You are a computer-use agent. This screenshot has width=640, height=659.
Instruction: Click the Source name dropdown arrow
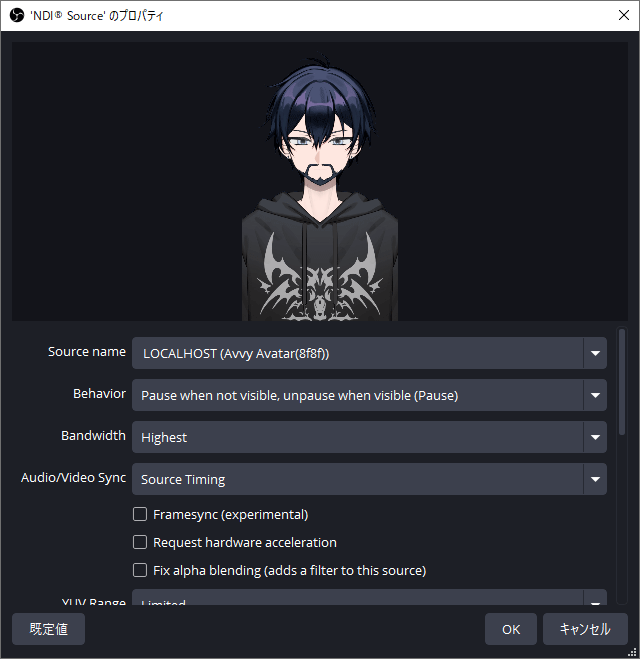pyautogui.click(x=595, y=353)
